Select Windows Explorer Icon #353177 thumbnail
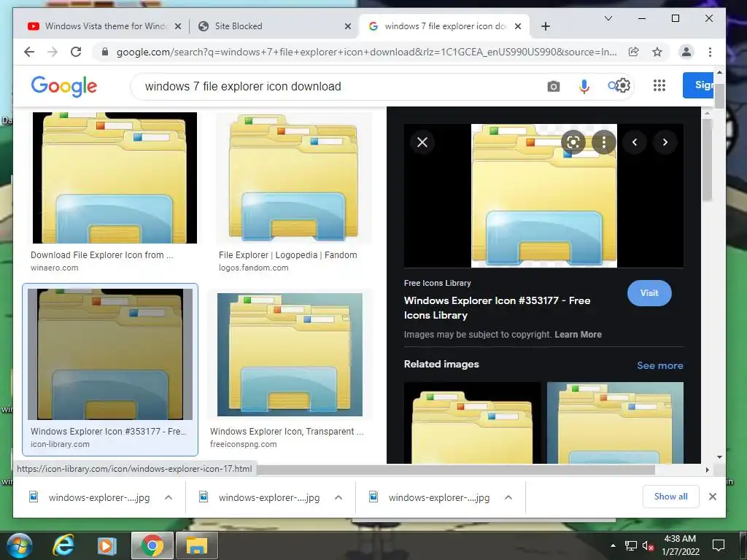 tap(110, 354)
